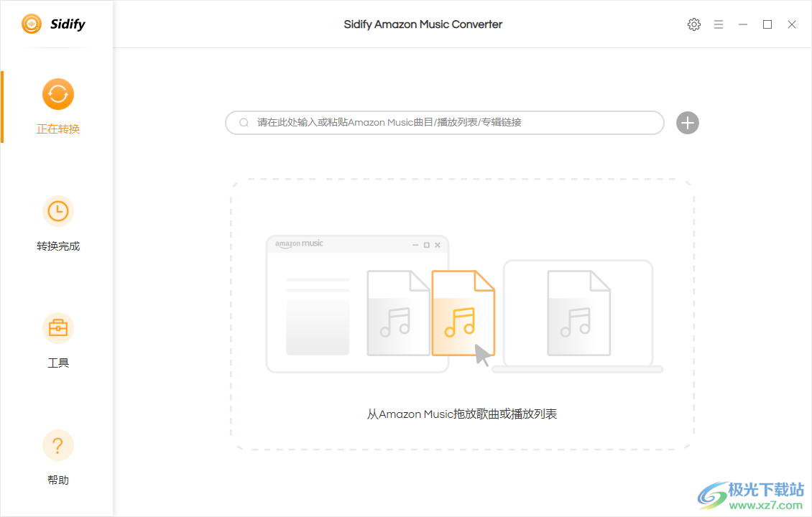Close the Sidify window

click(792, 24)
